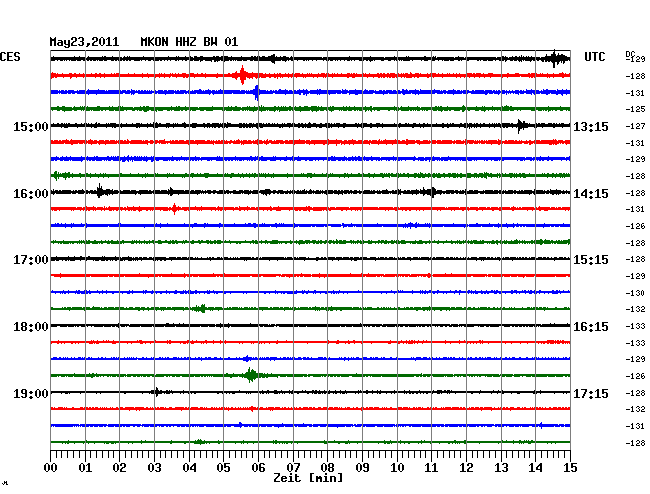Click minute tick label 11
Viewport: 650px width, 494px height.
432,468
